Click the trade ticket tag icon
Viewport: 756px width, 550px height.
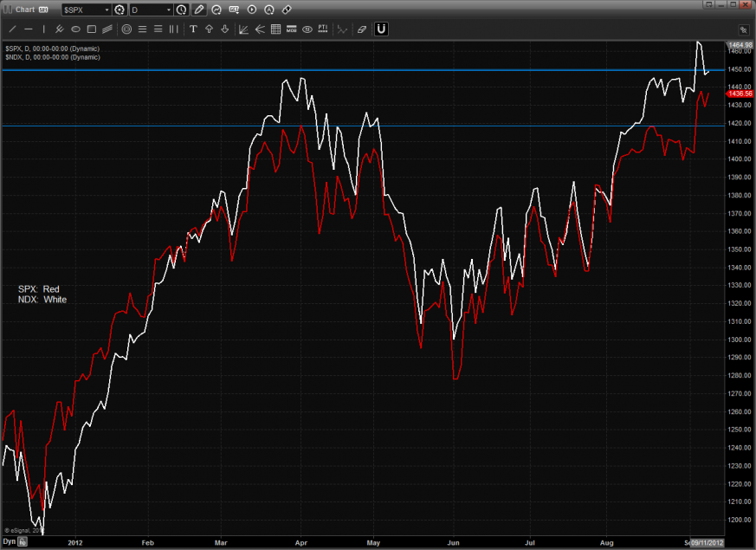(x=287, y=10)
